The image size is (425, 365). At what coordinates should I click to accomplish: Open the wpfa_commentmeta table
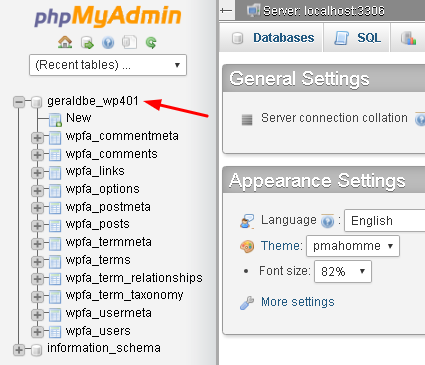(122, 136)
